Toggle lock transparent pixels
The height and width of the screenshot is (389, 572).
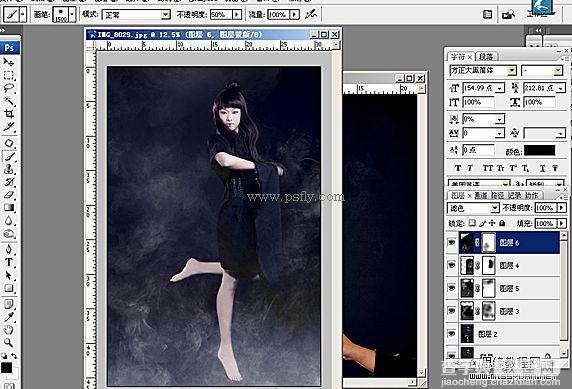472,223
